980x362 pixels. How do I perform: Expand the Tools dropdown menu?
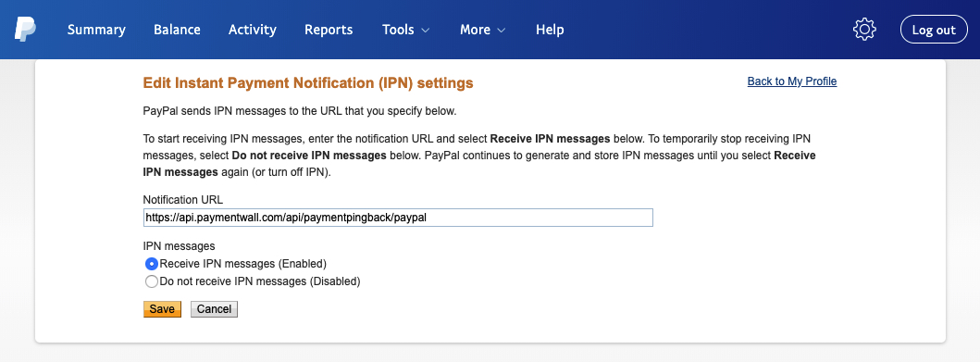tap(406, 30)
